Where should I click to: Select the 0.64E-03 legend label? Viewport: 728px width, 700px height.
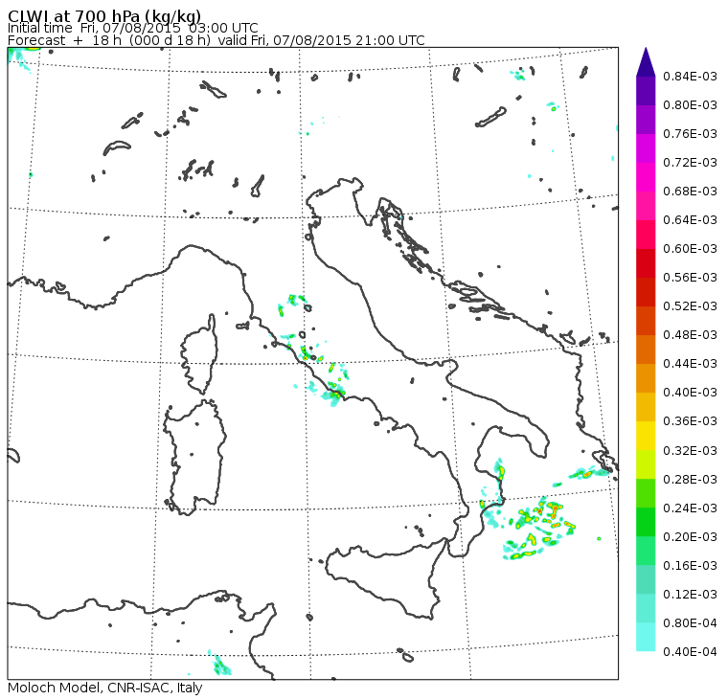coord(690,220)
